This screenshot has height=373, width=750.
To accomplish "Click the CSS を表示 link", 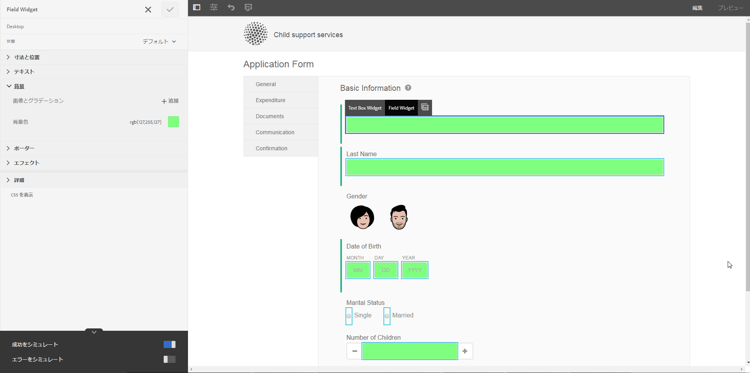I will click(x=22, y=195).
